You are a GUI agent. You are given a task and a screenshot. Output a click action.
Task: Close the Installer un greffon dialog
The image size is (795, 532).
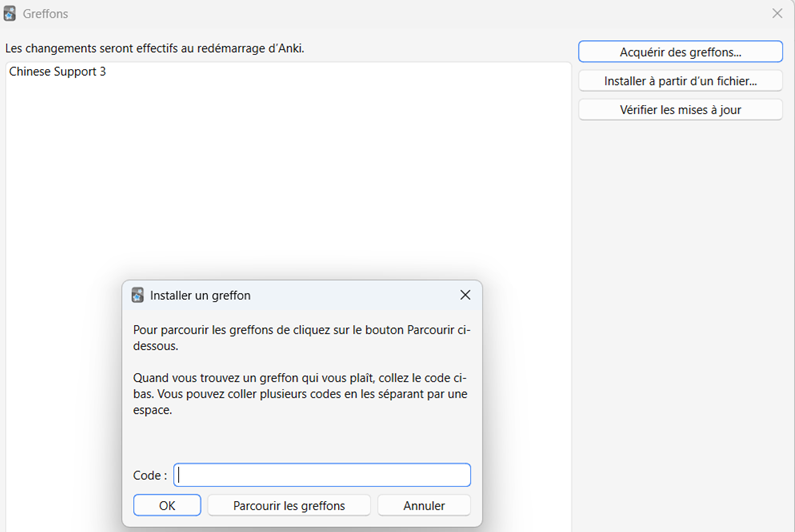pyautogui.click(x=465, y=295)
